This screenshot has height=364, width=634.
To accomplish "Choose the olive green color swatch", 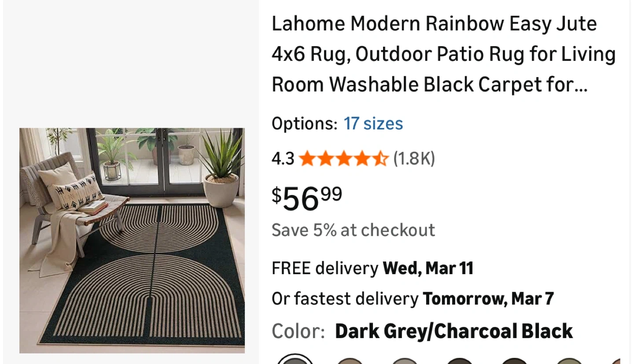I will (570, 361).
